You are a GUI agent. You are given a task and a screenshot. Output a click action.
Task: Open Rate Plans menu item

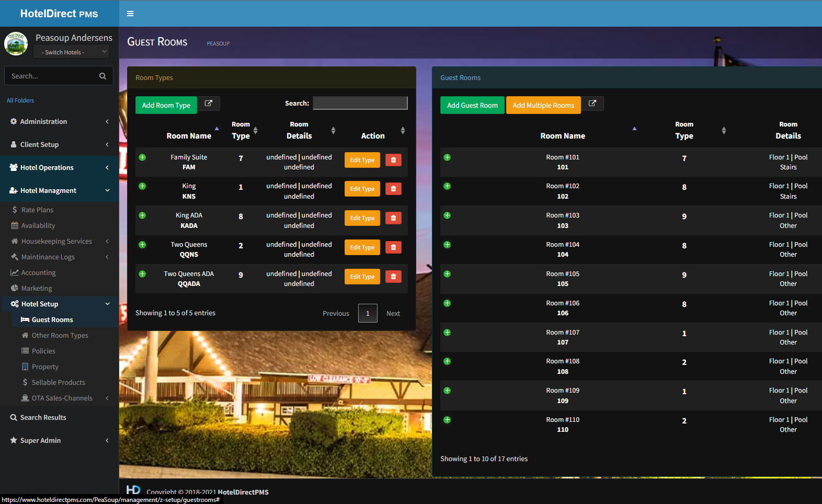[x=37, y=210]
